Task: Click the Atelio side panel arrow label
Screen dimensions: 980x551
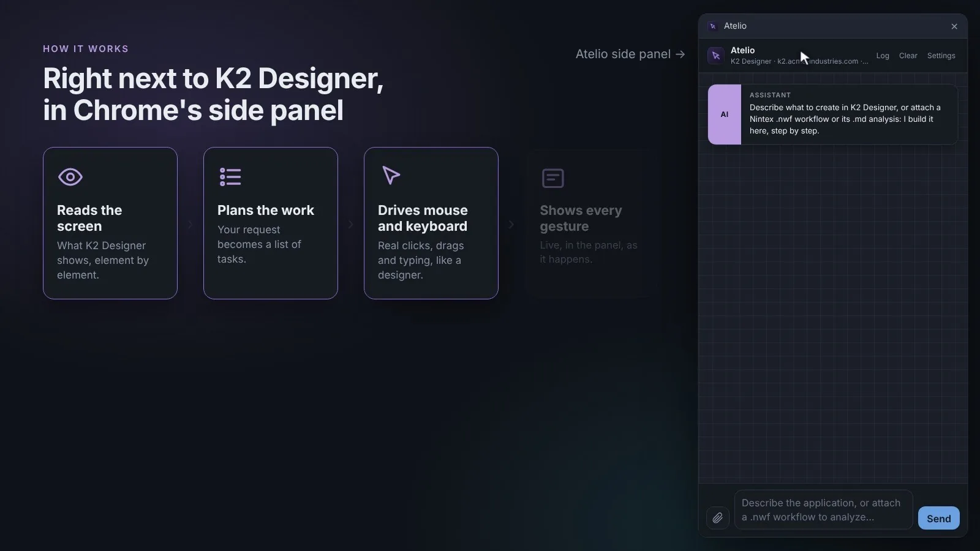Action: [x=630, y=54]
